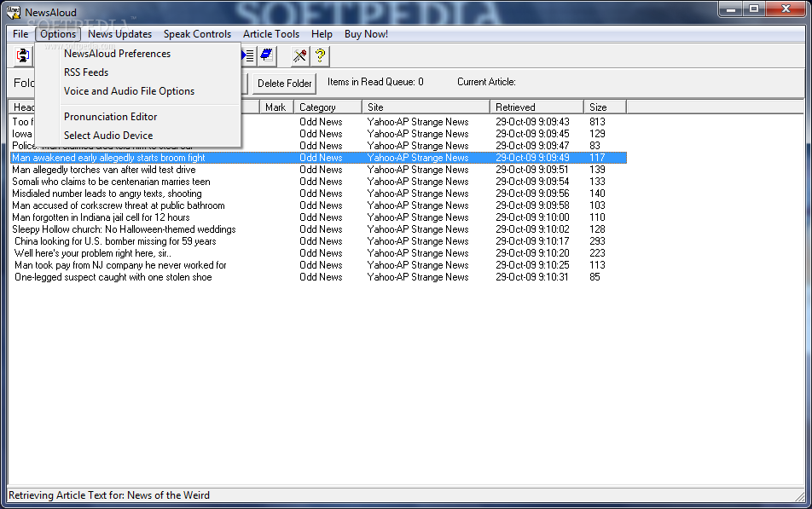
Task: Click the read queue list toolbar icon
Action: point(248,55)
